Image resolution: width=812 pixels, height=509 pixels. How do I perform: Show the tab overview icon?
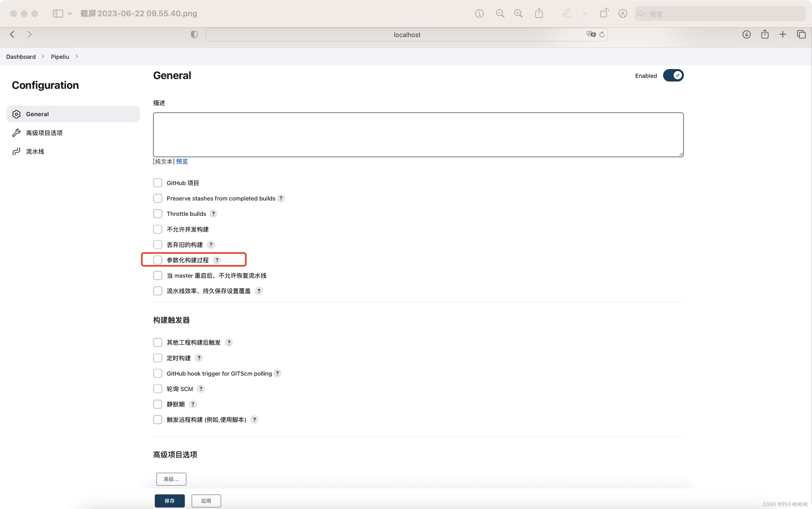tap(801, 34)
